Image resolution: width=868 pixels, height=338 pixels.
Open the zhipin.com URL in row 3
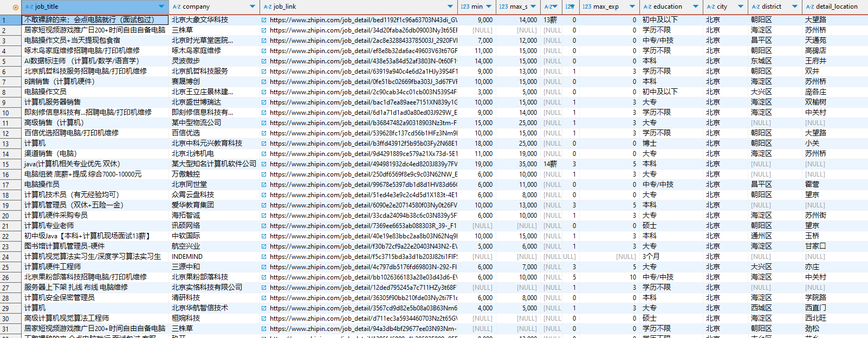363,41
